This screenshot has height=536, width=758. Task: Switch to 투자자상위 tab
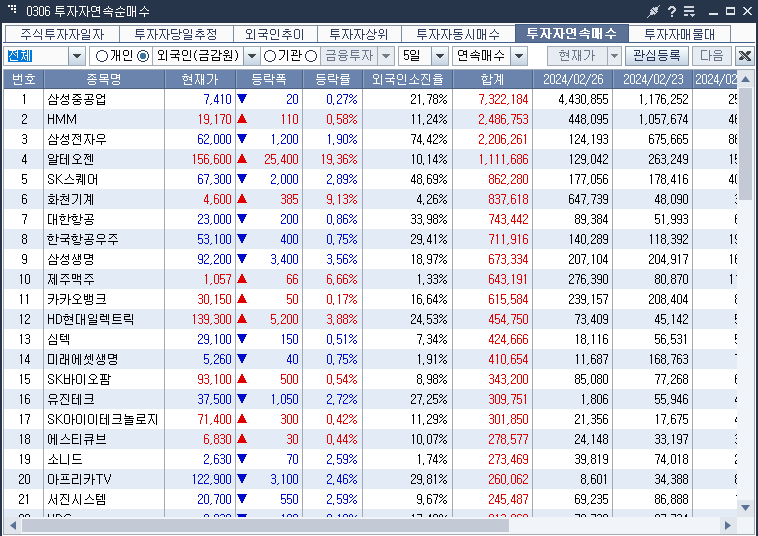pos(359,34)
